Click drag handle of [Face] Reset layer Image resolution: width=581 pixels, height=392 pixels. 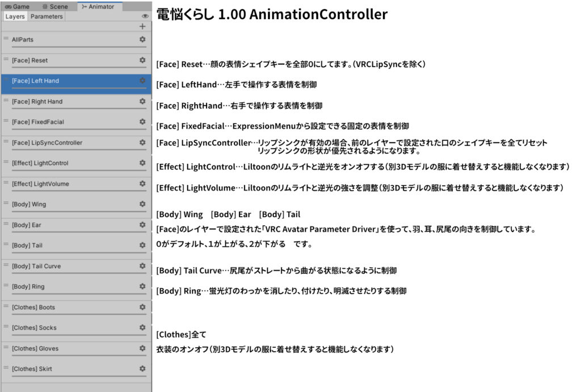(6, 58)
